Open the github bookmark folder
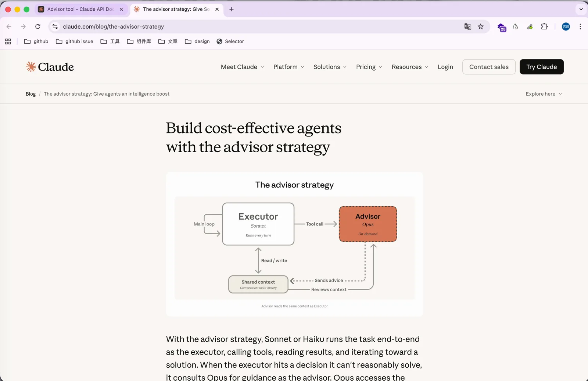The height and width of the screenshot is (381, 588). pos(36,42)
